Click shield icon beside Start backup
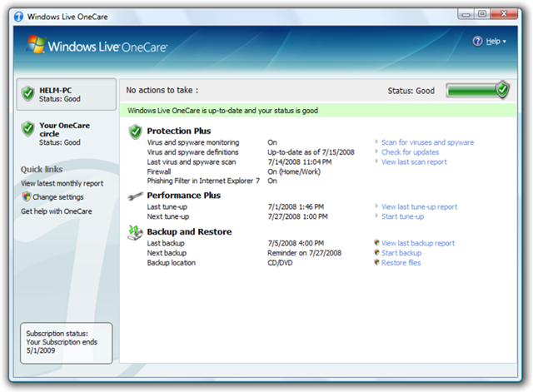533x392 pixels. click(376, 252)
